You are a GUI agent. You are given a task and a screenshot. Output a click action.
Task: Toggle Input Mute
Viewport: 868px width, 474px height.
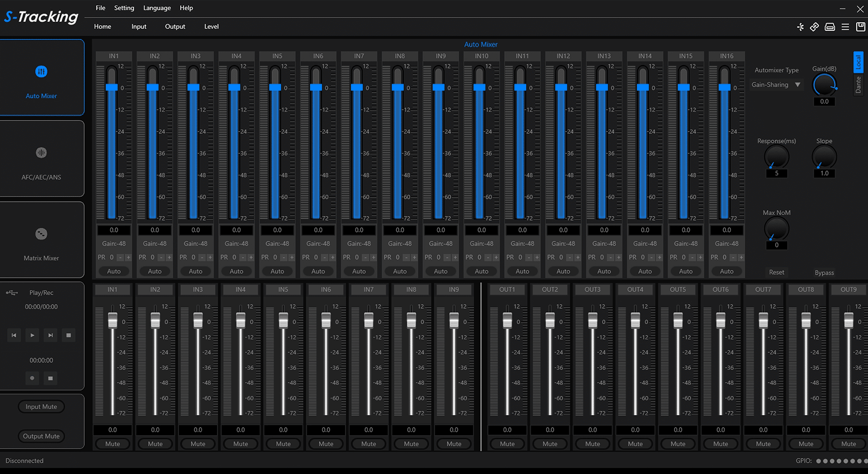coord(41,407)
